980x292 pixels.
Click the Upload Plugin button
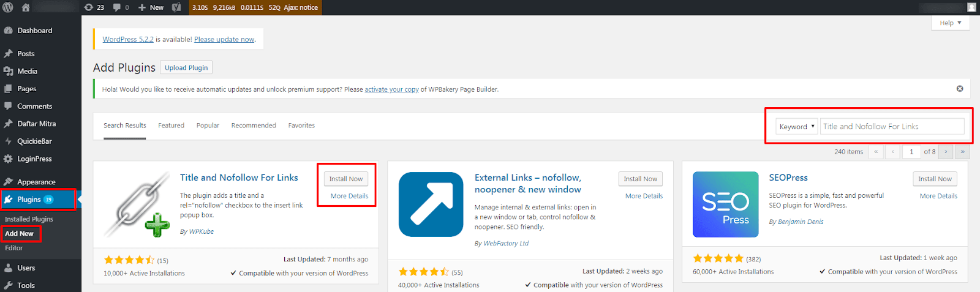pyautogui.click(x=186, y=67)
